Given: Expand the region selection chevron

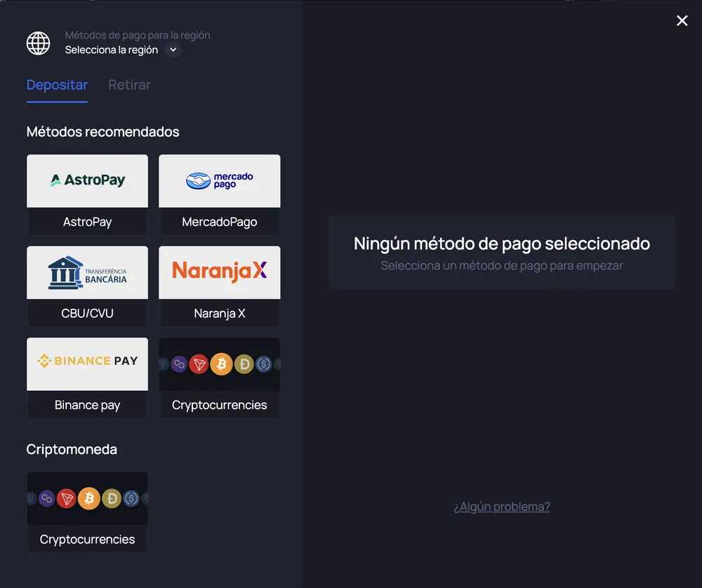Looking at the screenshot, I should click(173, 50).
